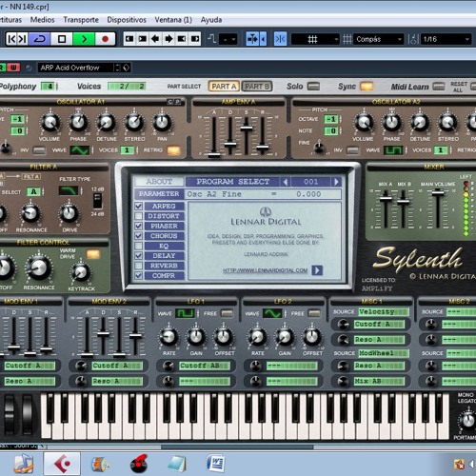Toggle the COMPR checkbox
476x476 pixels.
pos(138,275)
